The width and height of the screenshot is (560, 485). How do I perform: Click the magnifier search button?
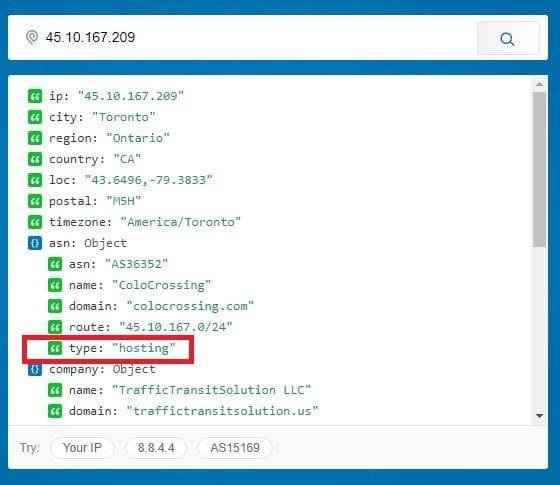(508, 38)
